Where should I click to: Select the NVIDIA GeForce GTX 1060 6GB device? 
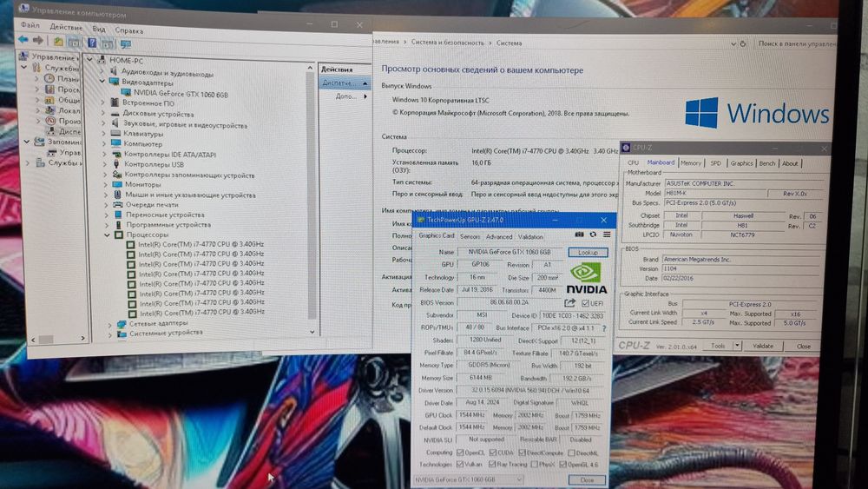181,94
